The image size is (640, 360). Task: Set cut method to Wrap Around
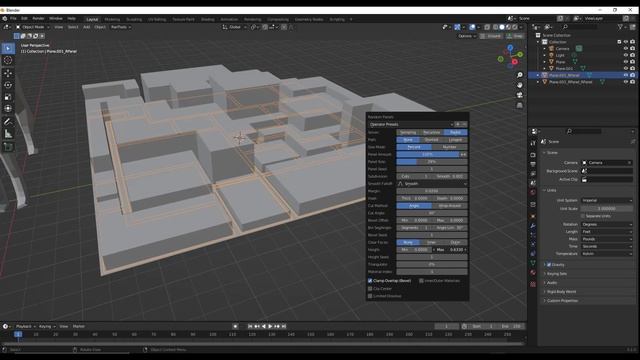click(x=449, y=206)
